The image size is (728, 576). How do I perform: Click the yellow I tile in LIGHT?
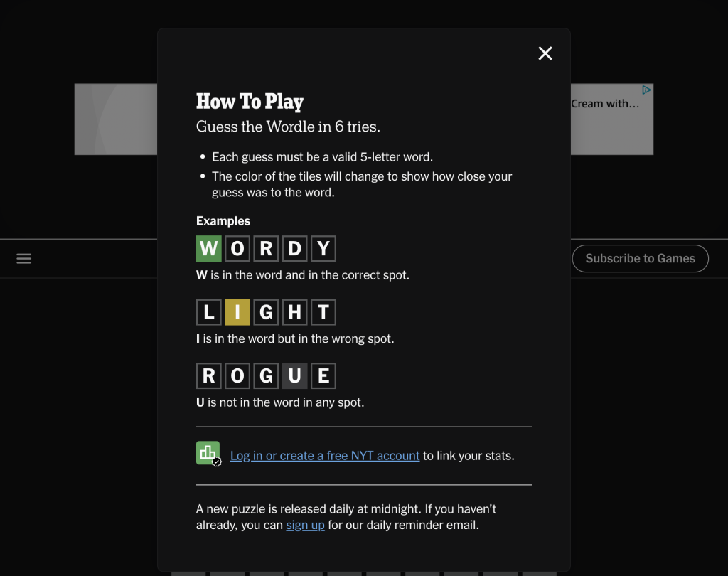tap(237, 312)
